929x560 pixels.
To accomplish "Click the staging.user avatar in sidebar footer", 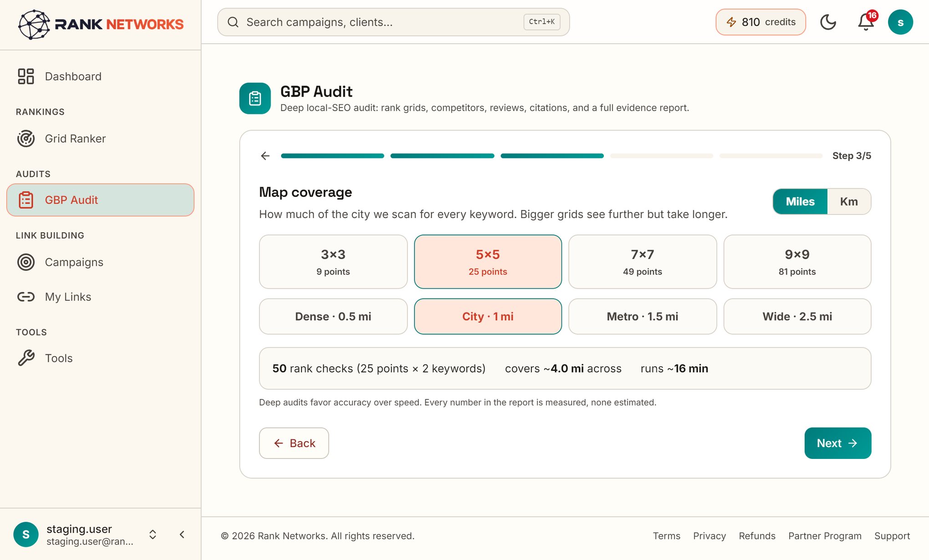I will tap(26, 534).
